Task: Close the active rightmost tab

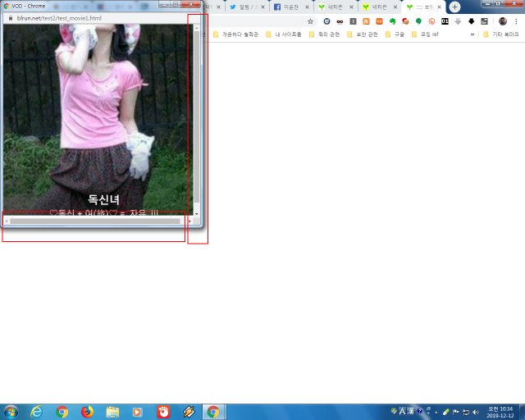Action: (x=440, y=7)
